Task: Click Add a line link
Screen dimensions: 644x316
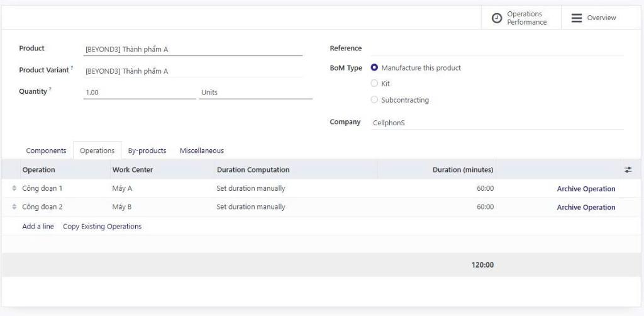Action: 38,227
